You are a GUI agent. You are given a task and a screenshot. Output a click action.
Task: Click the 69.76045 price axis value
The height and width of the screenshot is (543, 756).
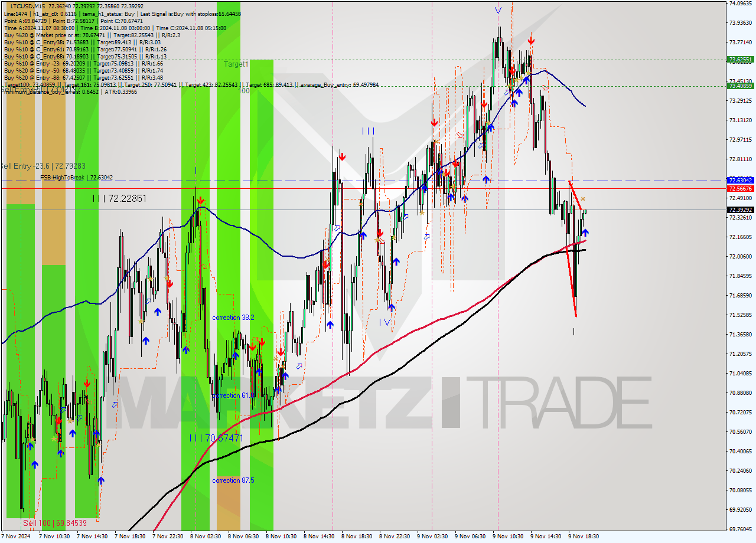pos(741,529)
